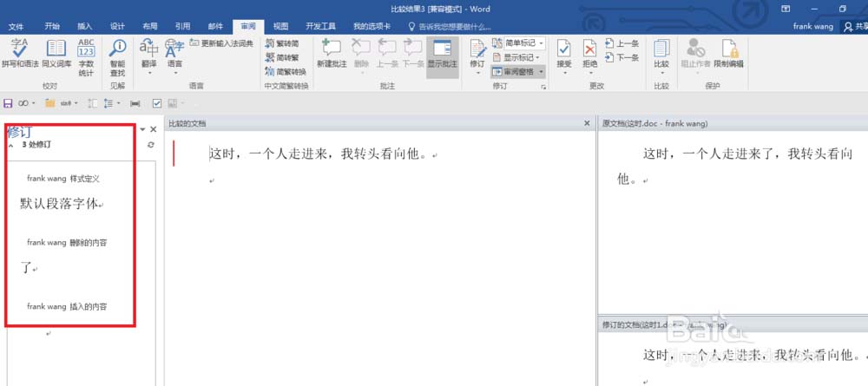Open the 同义词库 thesaurus
Screen dimensions: 868x386
pyautogui.click(x=56, y=54)
